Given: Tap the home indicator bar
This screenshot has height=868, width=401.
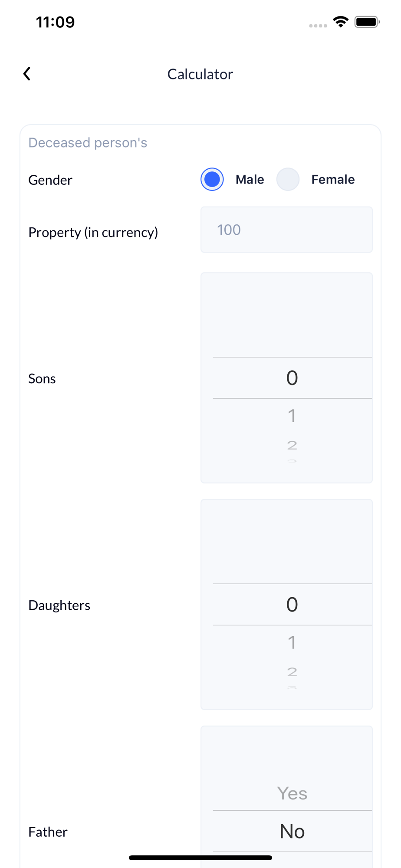Looking at the screenshot, I should tap(200, 858).
